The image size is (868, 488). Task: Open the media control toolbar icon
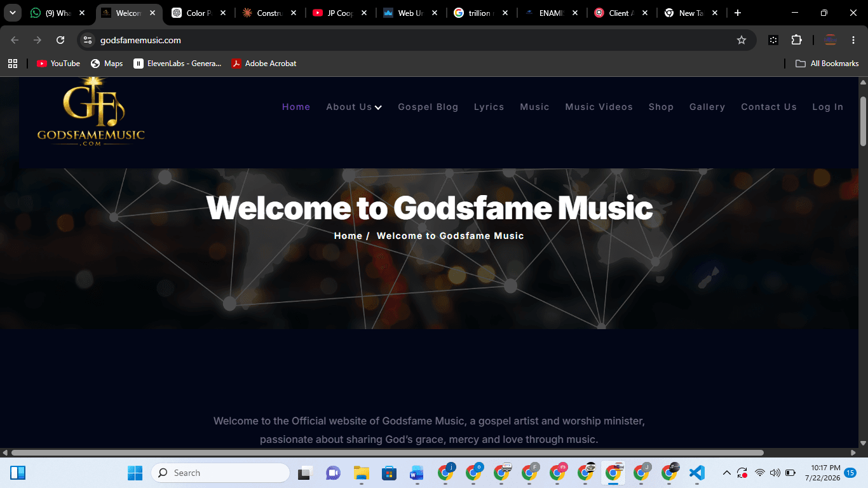coord(773,40)
